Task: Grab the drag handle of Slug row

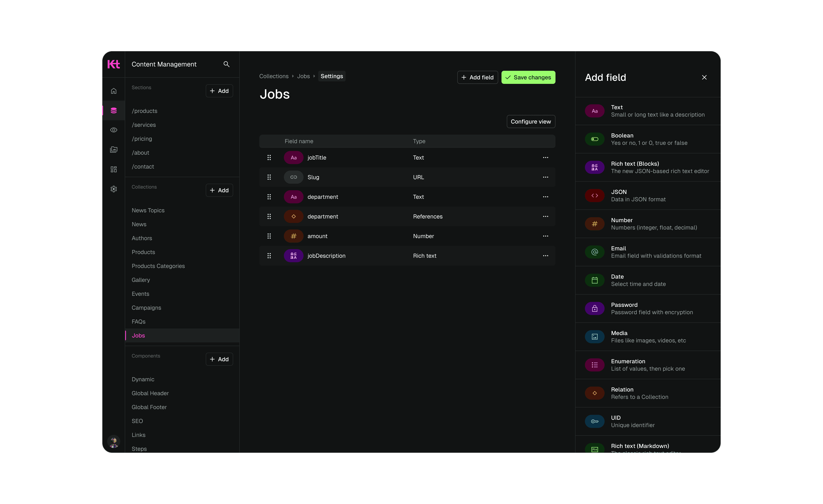Action: [269, 177]
